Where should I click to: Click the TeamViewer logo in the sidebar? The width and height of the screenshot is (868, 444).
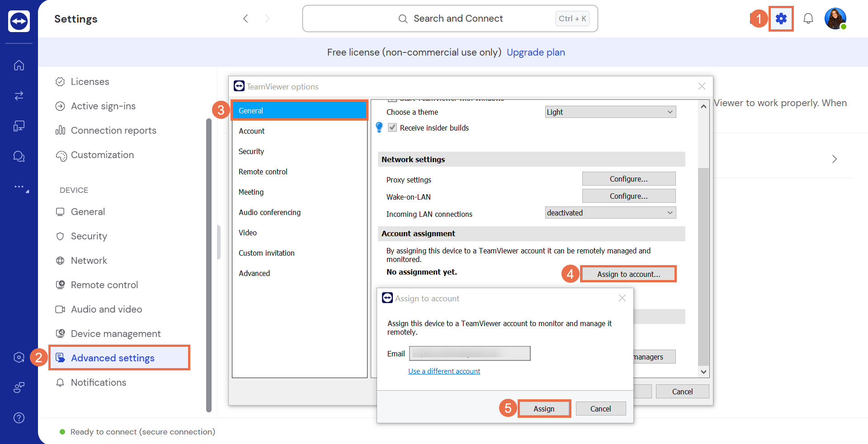[19, 21]
